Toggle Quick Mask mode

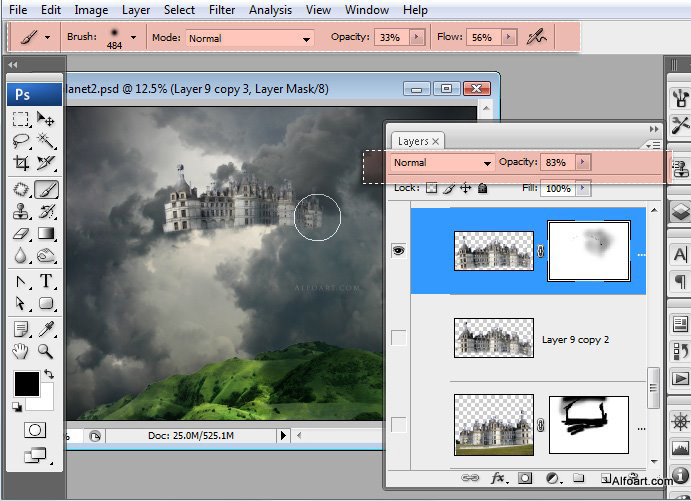(35, 430)
